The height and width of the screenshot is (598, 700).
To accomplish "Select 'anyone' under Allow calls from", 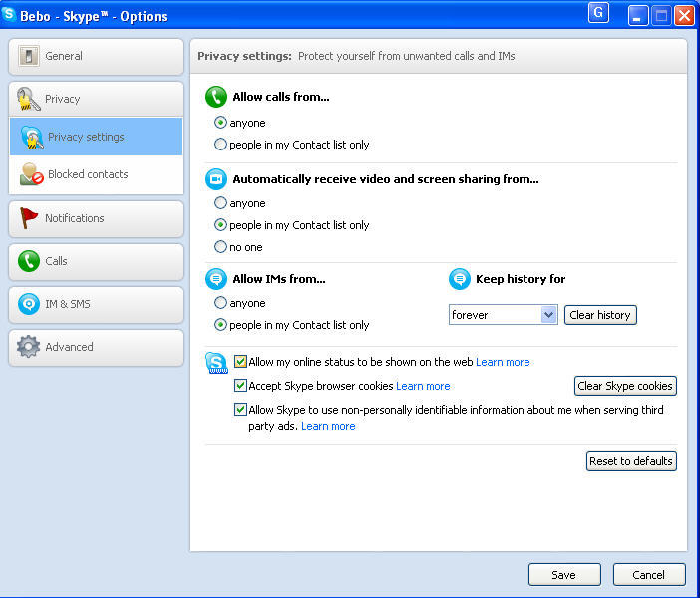I will pyautogui.click(x=220, y=123).
